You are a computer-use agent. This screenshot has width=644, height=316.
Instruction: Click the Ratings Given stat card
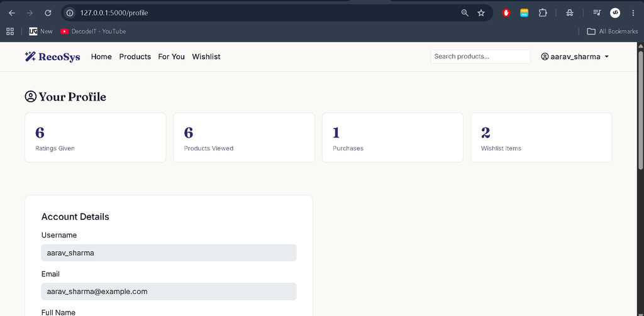pos(96,138)
